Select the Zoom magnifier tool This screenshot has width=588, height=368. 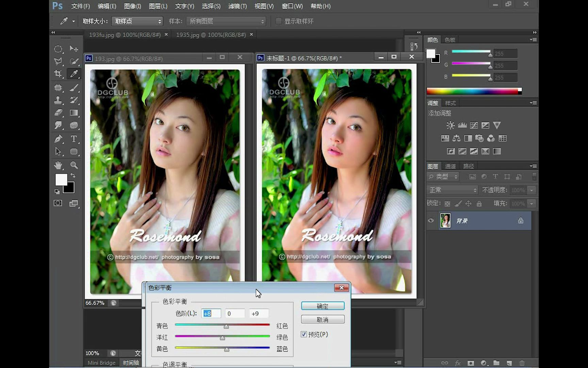point(74,165)
